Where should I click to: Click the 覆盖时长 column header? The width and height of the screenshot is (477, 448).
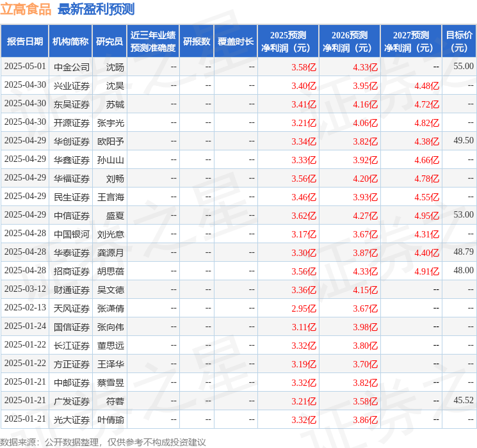click(x=236, y=42)
